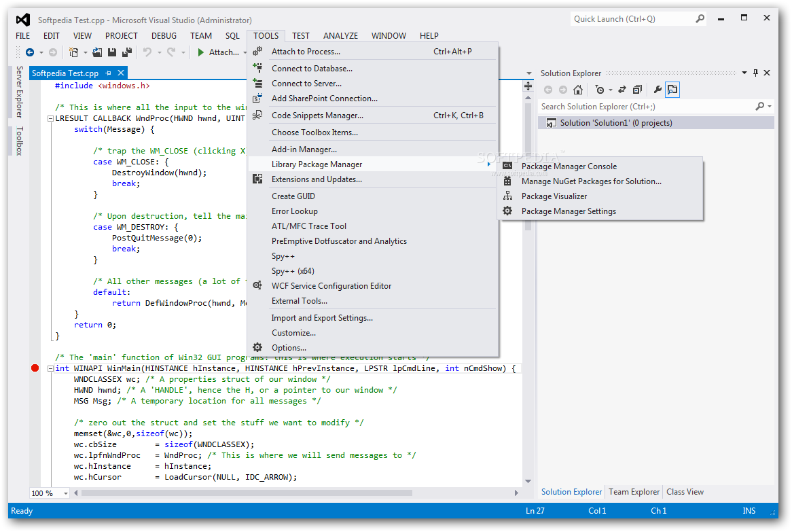The height and width of the screenshot is (532, 792).
Task: Click the Ln 27 status bar entry
Action: coord(535,511)
